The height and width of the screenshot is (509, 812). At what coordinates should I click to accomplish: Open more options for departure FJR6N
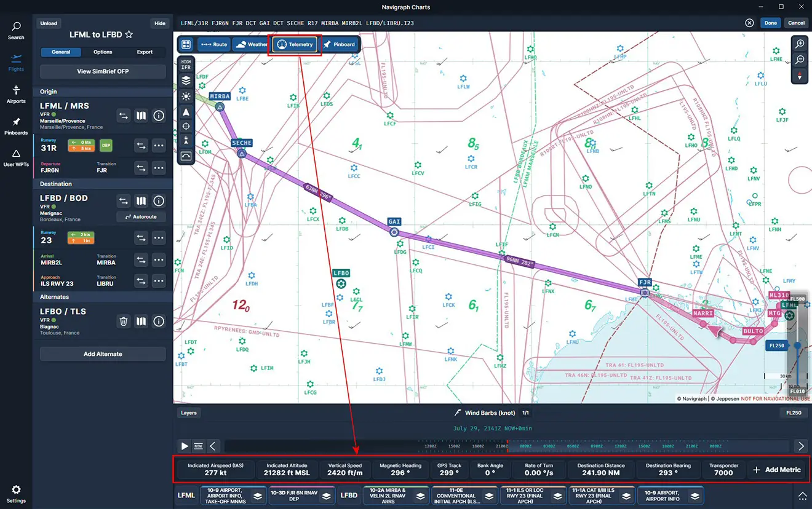pyautogui.click(x=159, y=168)
